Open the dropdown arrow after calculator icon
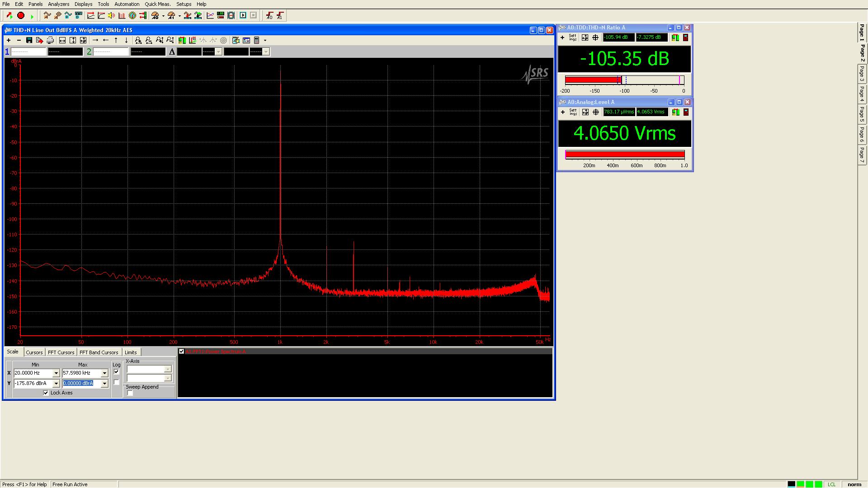The height and width of the screenshot is (488, 868). click(x=265, y=41)
